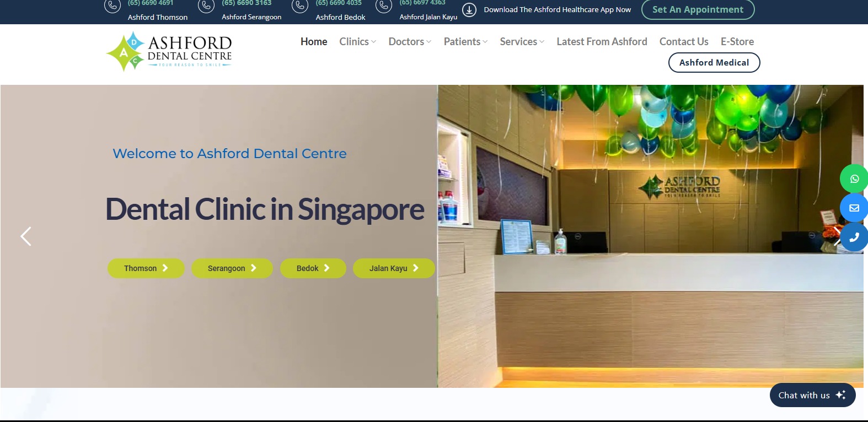Call Ashford Bedok number (65) 6690 4035
This screenshot has height=422, width=868.
tap(339, 3)
